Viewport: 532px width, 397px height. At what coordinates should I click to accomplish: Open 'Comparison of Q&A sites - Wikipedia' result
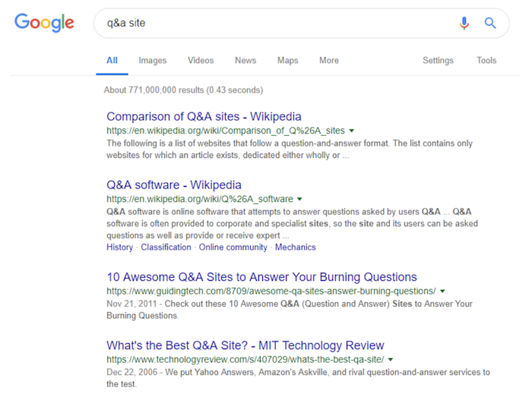[x=204, y=117]
